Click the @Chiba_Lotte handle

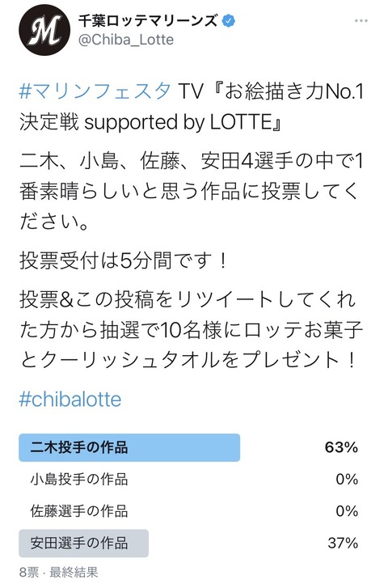[x=126, y=40]
